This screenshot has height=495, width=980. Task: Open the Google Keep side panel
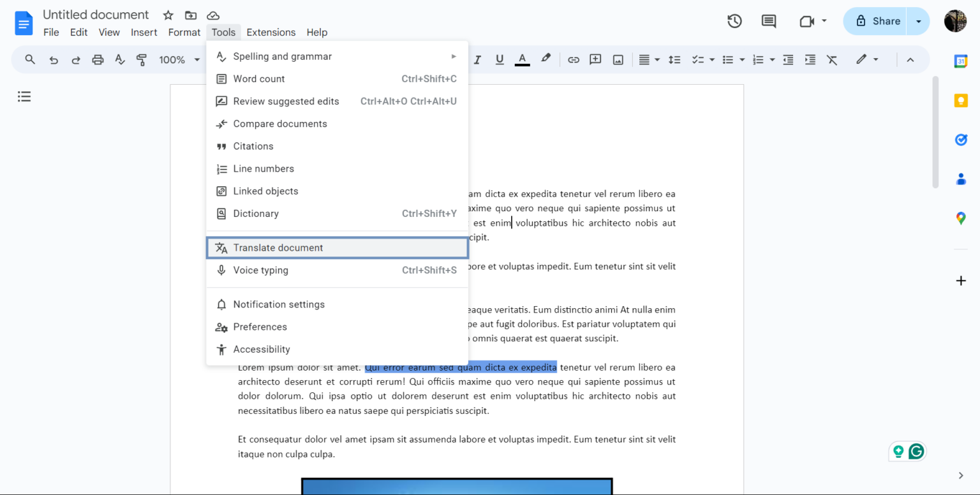tap(961, 100)
